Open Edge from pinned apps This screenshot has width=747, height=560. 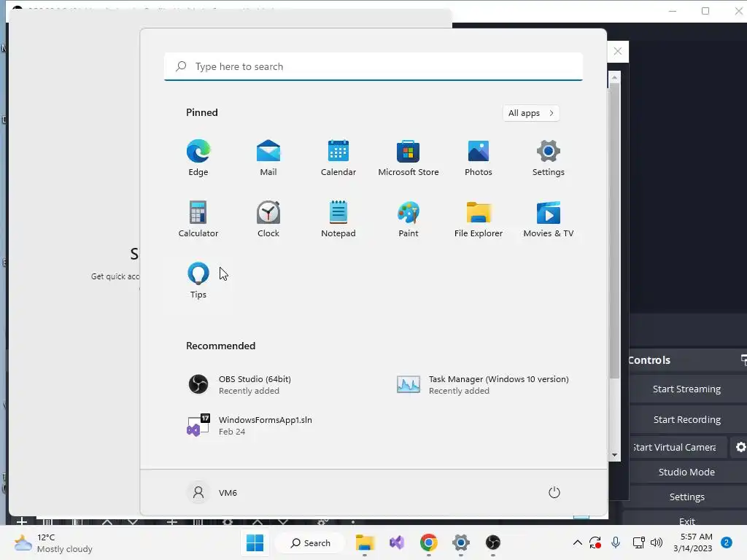coord(198,157)
